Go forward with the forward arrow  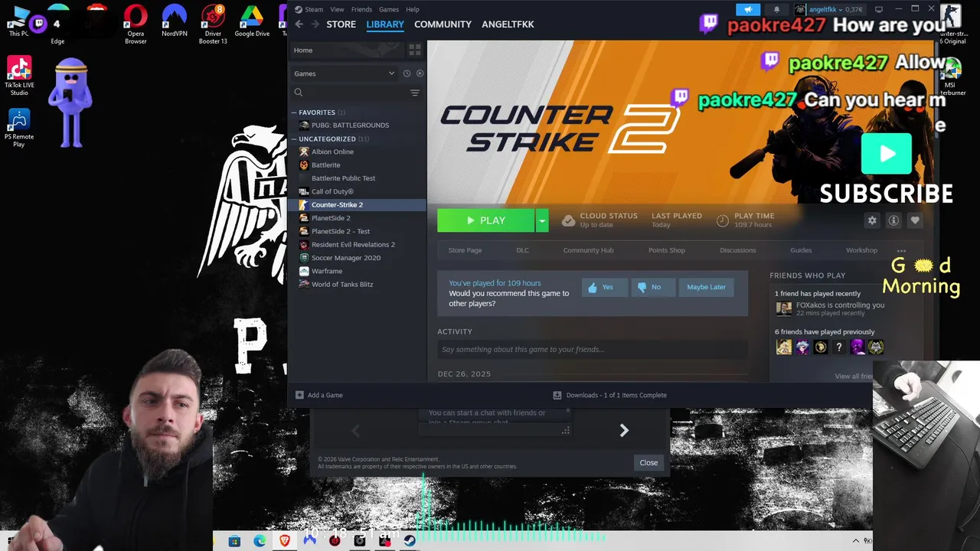315,24
